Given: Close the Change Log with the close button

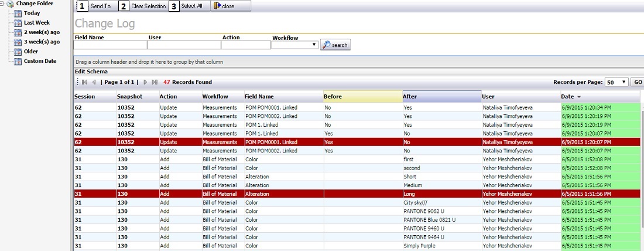Looking at the screenshot, I should coord(231,6).
